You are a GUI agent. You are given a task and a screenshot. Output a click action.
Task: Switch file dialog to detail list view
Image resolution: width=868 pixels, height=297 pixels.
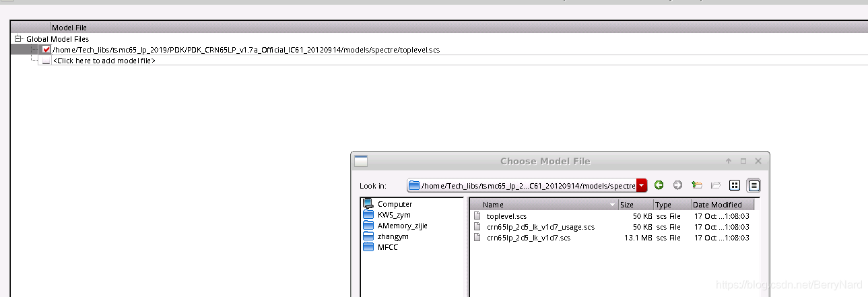pyautogui.click(x=754, y=185)
